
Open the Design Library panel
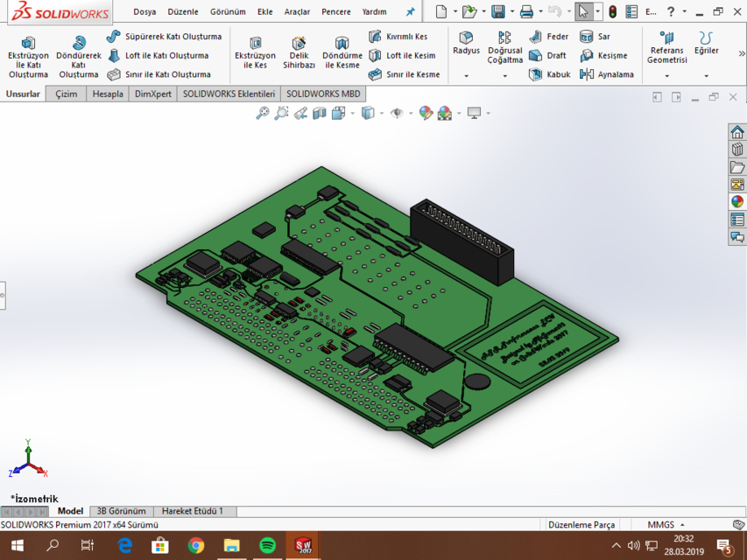point(736,149)
